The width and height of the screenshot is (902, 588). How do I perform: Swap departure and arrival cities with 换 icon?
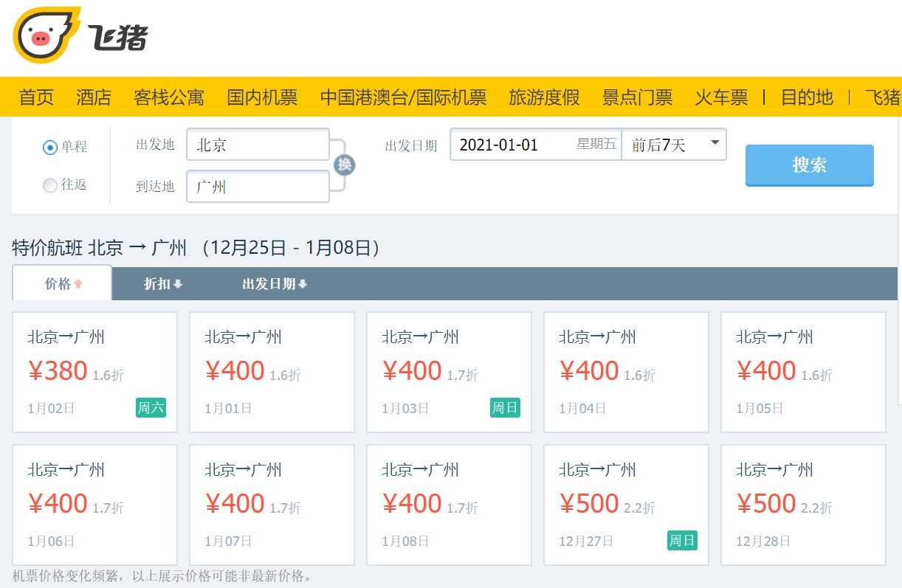(x=344, y=165)
